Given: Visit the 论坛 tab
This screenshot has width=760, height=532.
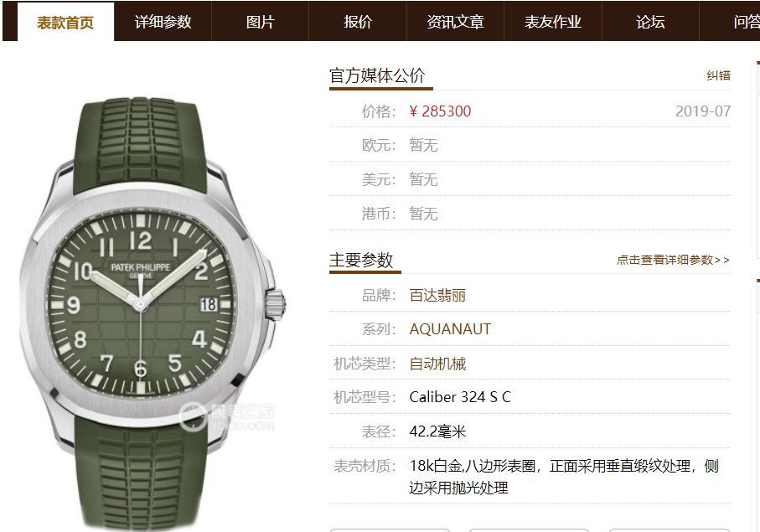Looking at the screenshot, I should [x=650, y=22].
